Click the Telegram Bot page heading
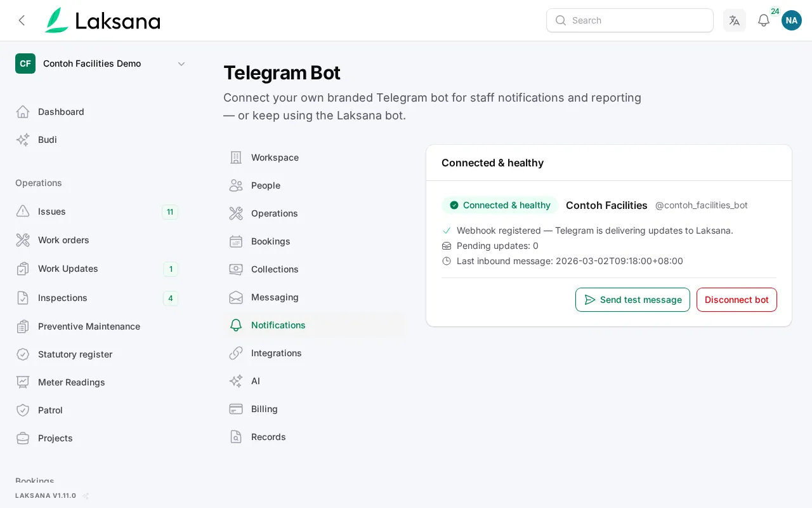This screenshot has width=812, height=508. pos(282,72)
